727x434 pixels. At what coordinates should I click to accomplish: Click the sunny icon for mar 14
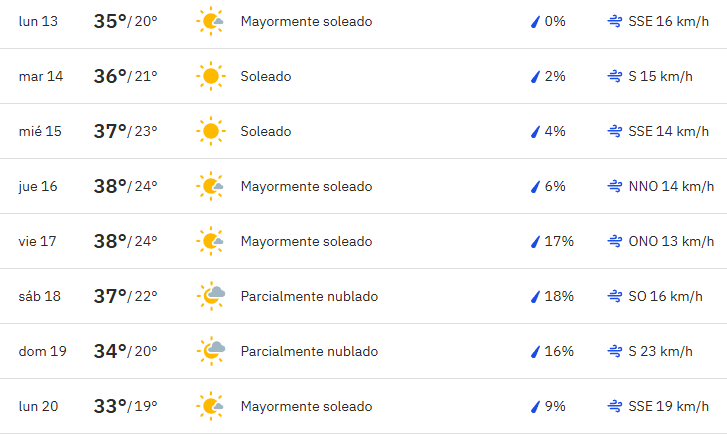point(210,76)
